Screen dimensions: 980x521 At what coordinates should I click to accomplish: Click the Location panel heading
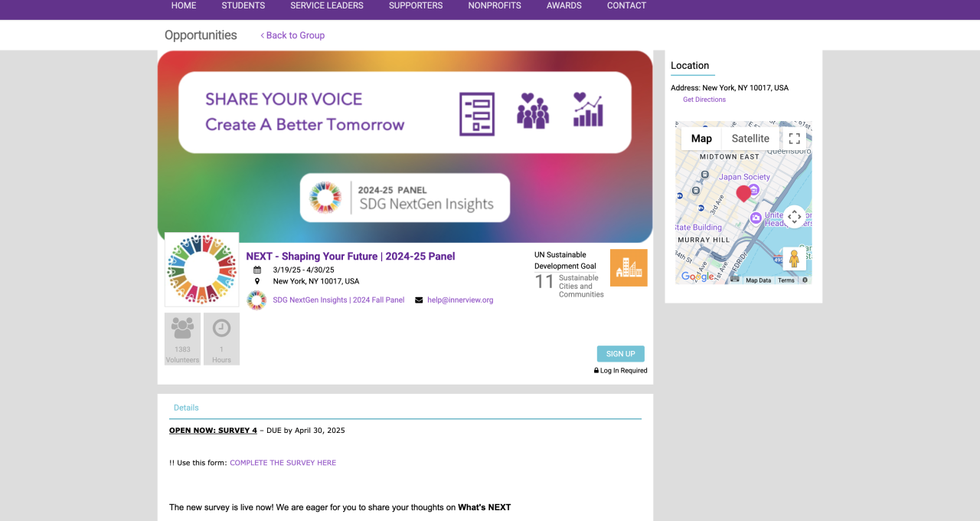pos(690,66)
